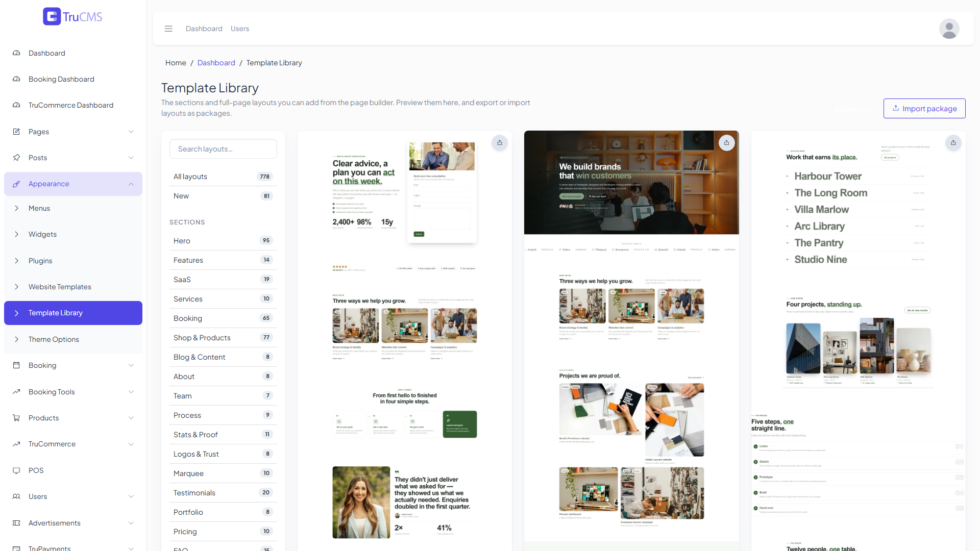This screenshot has width=980, height=551.
Task: Click the TruCommerce Dashboard sidebar icon
Action: tap(16, 105)
